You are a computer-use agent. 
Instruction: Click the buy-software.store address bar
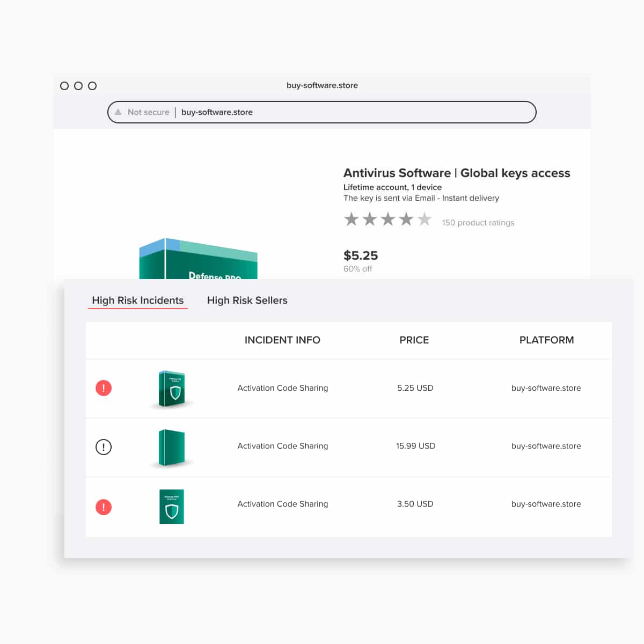(x=322, y=112)
